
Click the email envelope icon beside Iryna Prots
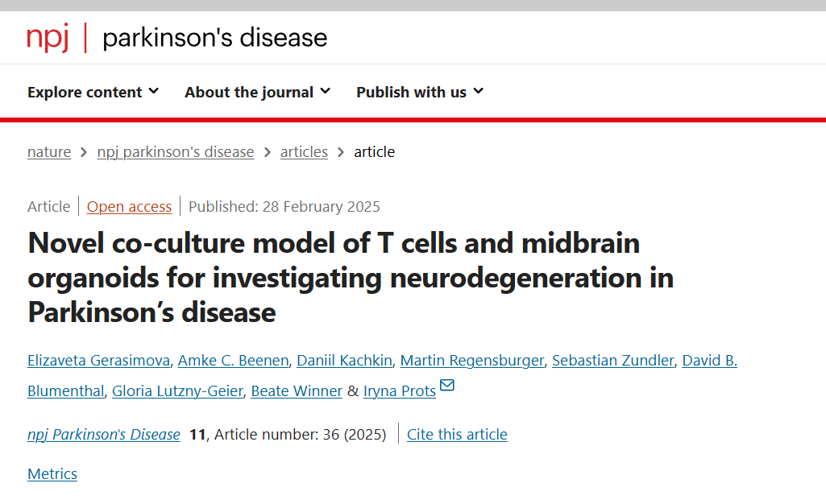tap(446, 385)
